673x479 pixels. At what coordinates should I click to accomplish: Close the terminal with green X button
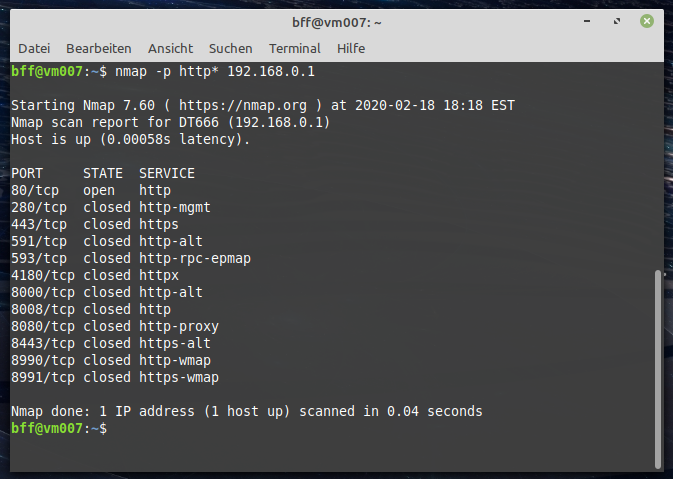click(647, 21)
